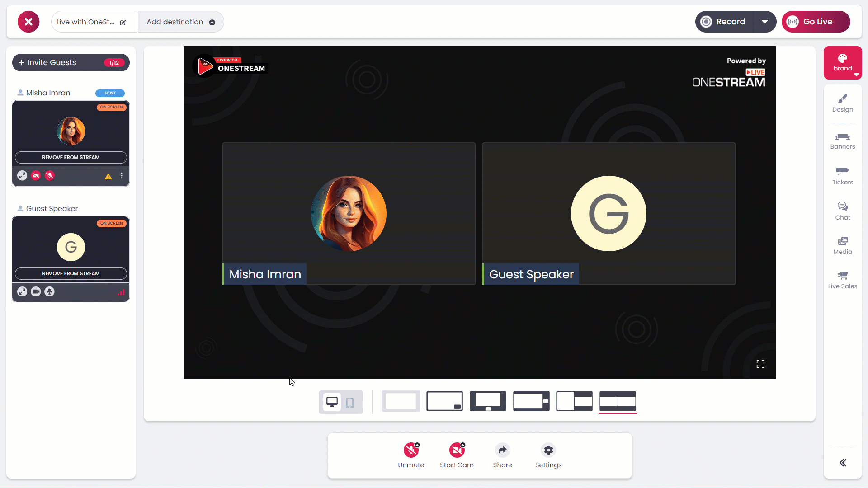Collapse the right sidebar with double chevron
868x488 pixels.
[x=843, y=463]
